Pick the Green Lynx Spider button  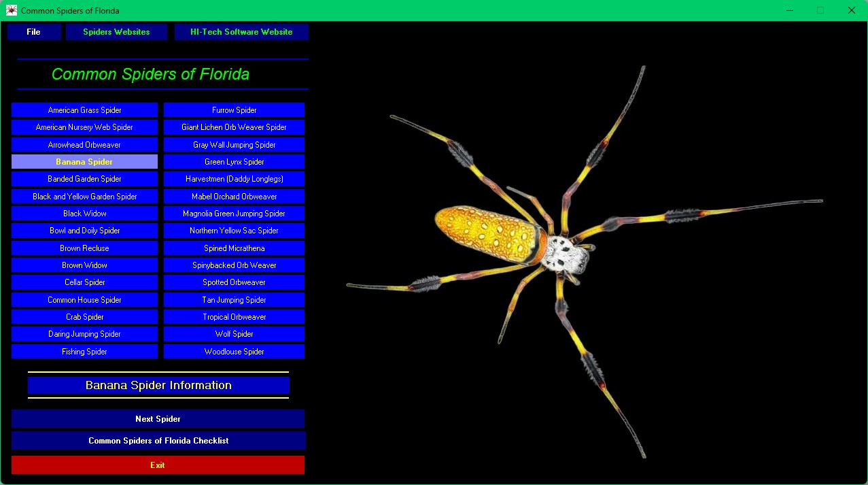(234, 162)
